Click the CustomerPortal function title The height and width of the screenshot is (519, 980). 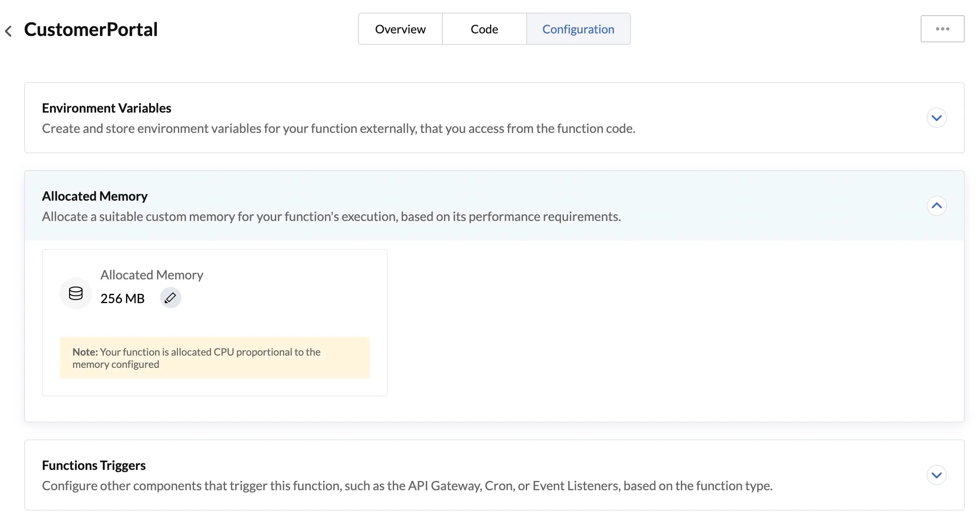pos(91,30)
